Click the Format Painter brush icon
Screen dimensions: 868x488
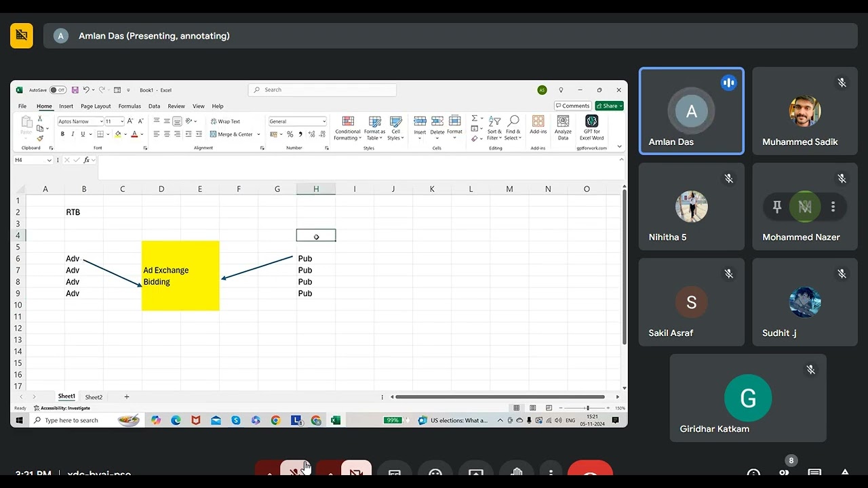[40, 138]
